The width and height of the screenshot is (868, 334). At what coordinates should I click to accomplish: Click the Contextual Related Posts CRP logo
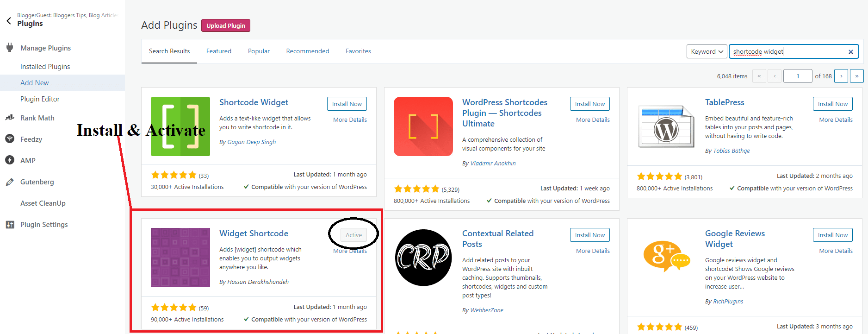click(x=423, y=258)
